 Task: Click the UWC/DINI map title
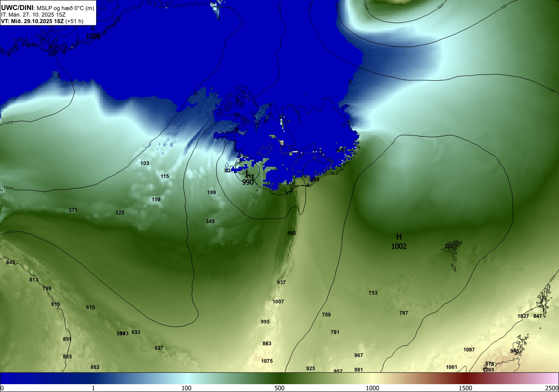coord(17,7)
